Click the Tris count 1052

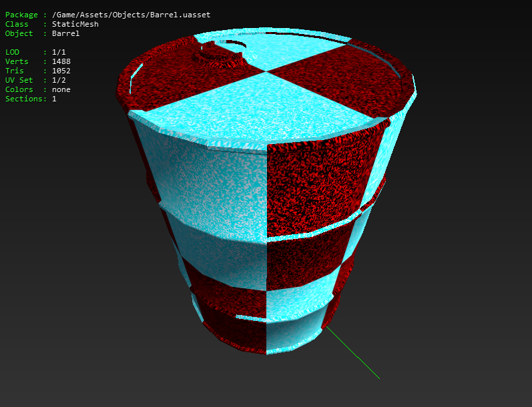[x=61, y=71]
